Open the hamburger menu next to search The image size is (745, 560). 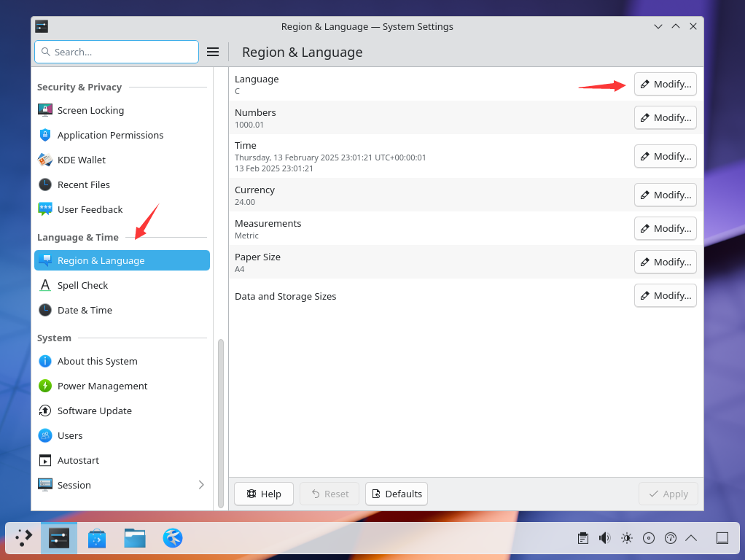click(213, 52)
